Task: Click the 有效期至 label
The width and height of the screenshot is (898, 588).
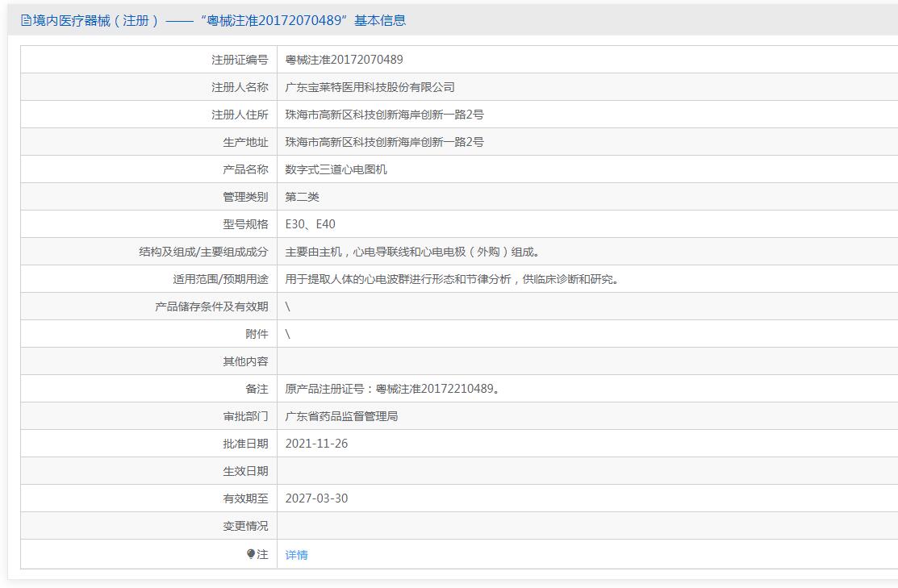Action: pyautogui.click(x=245, y=498)
